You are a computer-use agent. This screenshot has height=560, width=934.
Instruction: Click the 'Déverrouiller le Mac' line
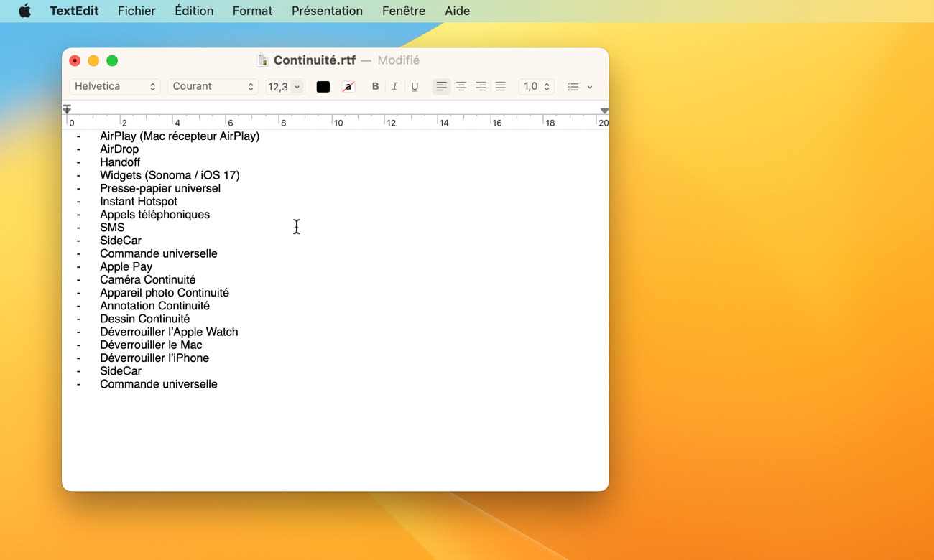[151, 345]
